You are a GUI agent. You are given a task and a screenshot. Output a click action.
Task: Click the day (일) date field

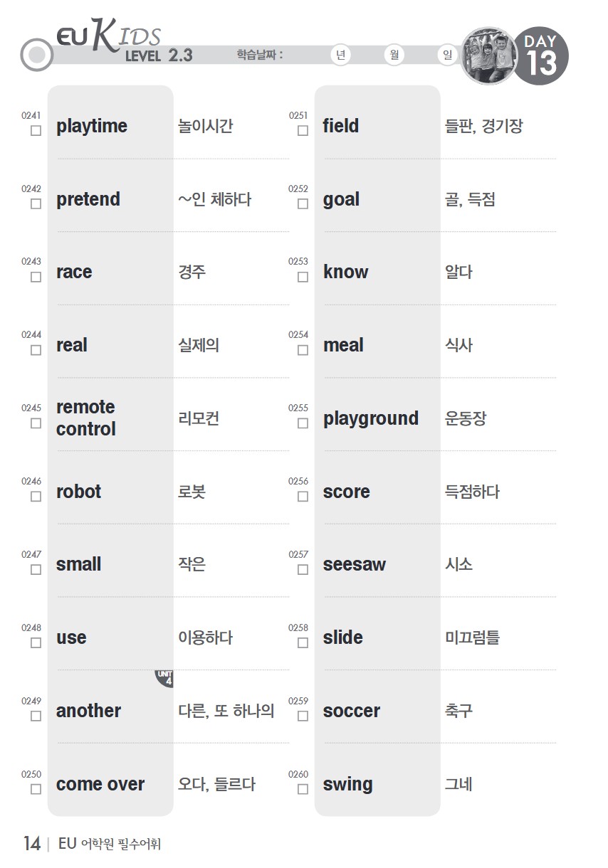pos(446,55)
